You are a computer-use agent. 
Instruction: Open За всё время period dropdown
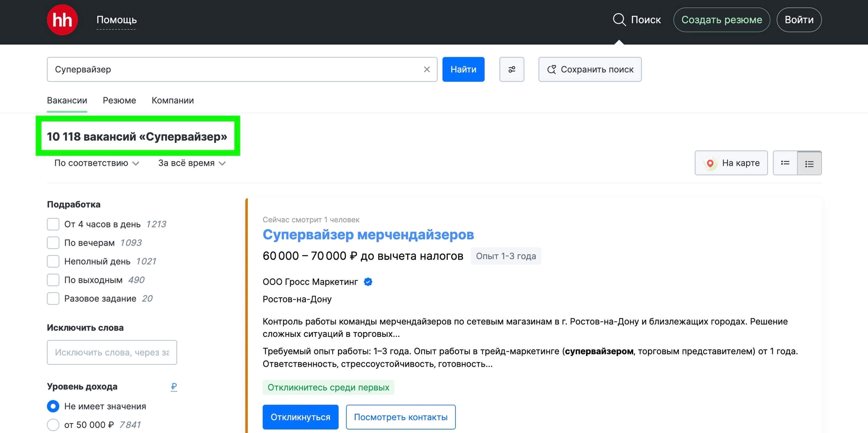pos(192,163)
